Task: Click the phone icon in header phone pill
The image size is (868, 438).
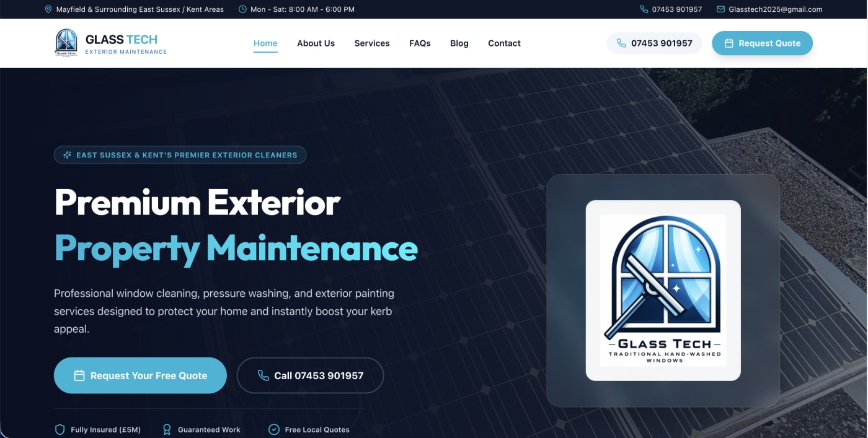Action: (x=621, y=43)
